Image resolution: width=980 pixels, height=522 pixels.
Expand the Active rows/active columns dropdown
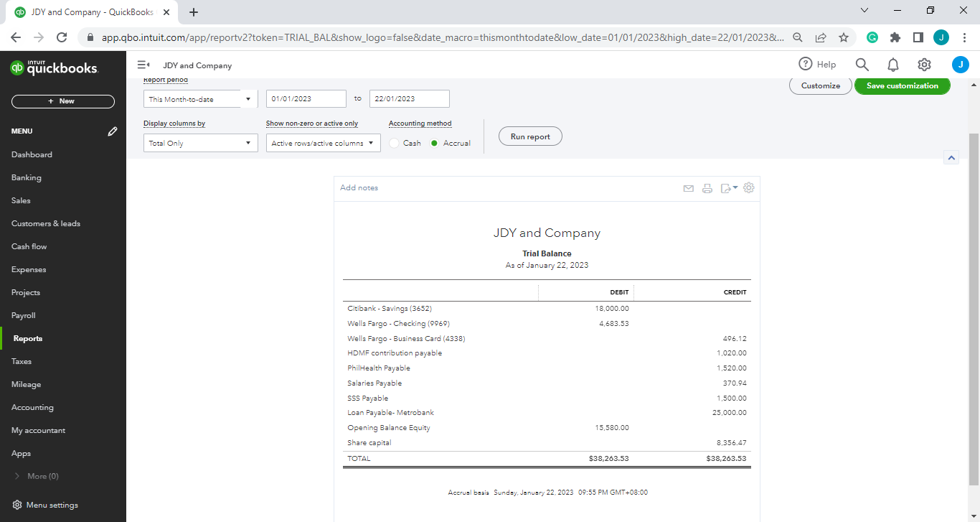(323, 143)
